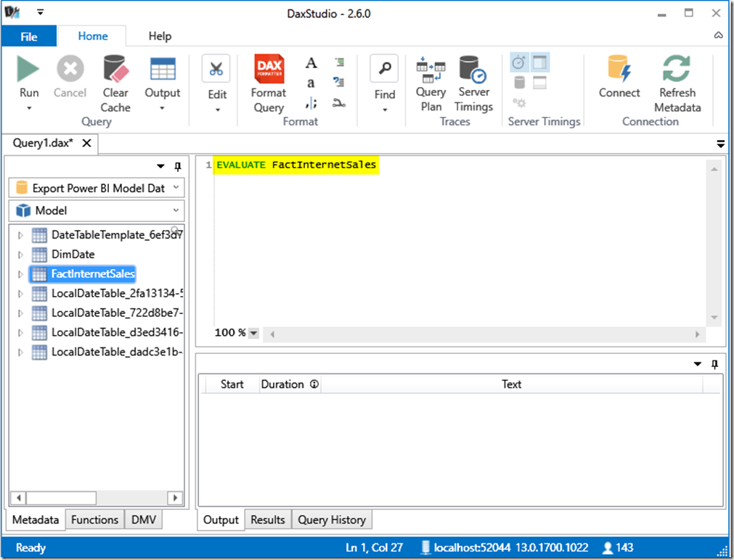
Task: Select the Home ribbon tab
Action: [x=93, y=36]
